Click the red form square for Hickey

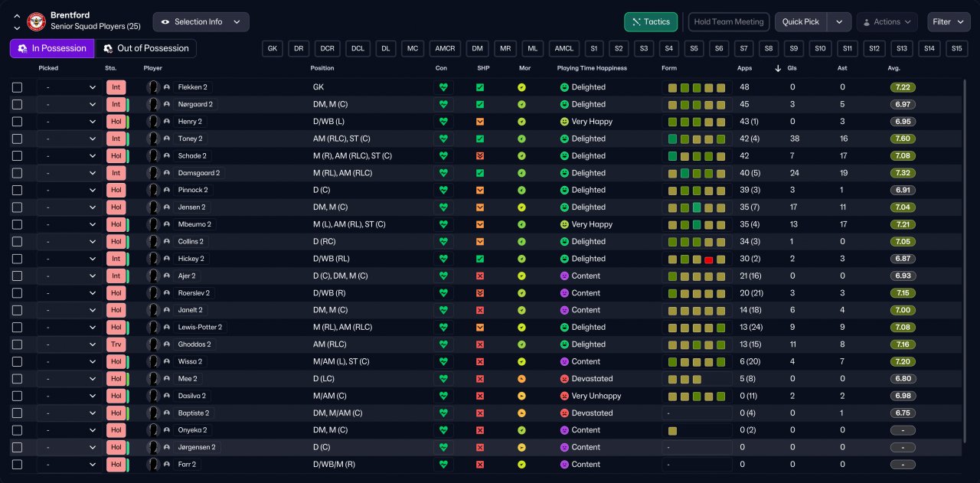[709, 259]
